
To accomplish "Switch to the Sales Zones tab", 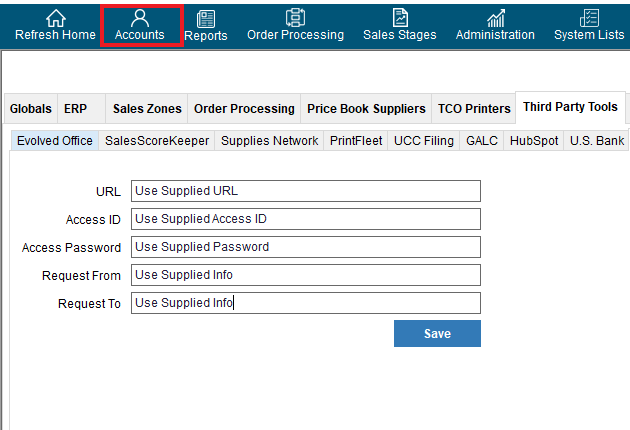I will pyautogui.click(x=147, y=109).
